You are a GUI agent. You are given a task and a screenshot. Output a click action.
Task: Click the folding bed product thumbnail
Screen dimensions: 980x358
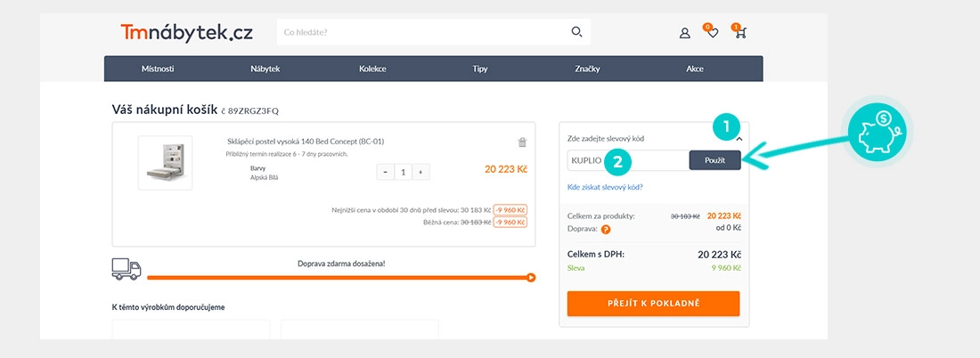[x=165, y=162]
